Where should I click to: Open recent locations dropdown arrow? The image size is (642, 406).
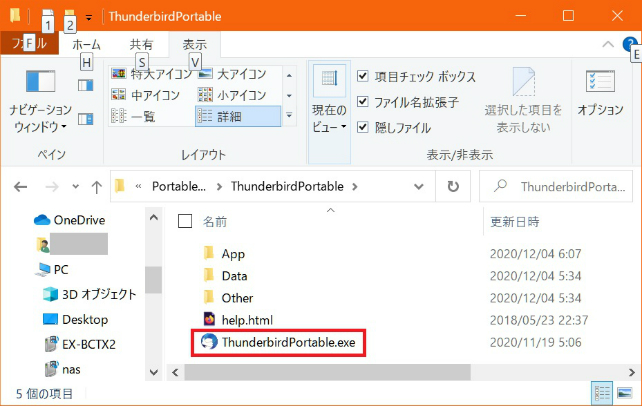(x=75, y=187)
